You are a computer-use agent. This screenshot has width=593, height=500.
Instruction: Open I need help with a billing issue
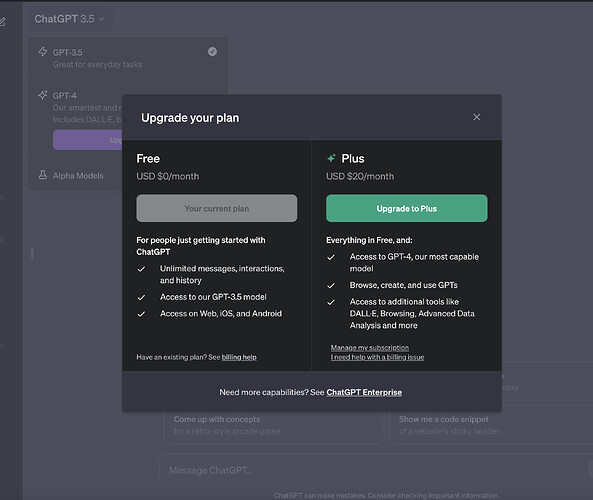[377, 357]
